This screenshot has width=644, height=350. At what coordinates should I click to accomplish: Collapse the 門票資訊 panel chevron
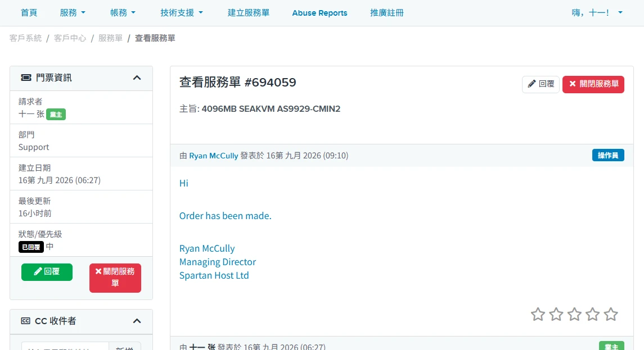(137, 78)
